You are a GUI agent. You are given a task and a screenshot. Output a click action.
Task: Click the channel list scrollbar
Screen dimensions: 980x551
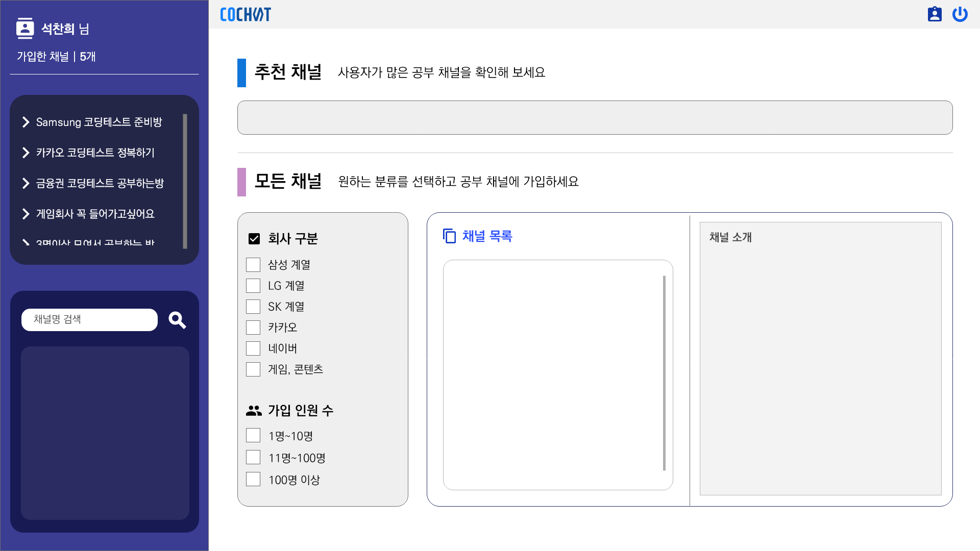tap(664, 372)
